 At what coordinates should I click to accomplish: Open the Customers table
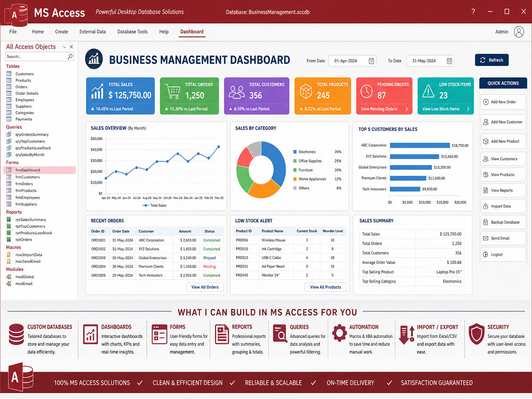tap(24, 74)
